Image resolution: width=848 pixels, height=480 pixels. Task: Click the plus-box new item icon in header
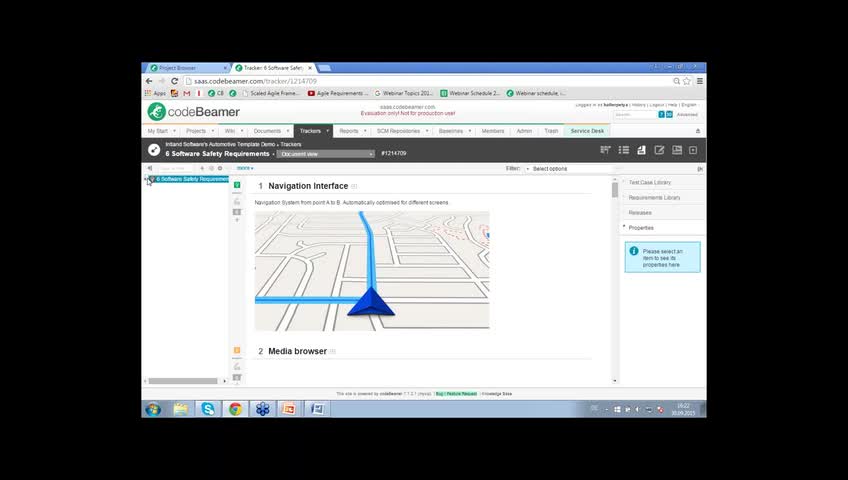coord(693,150)
